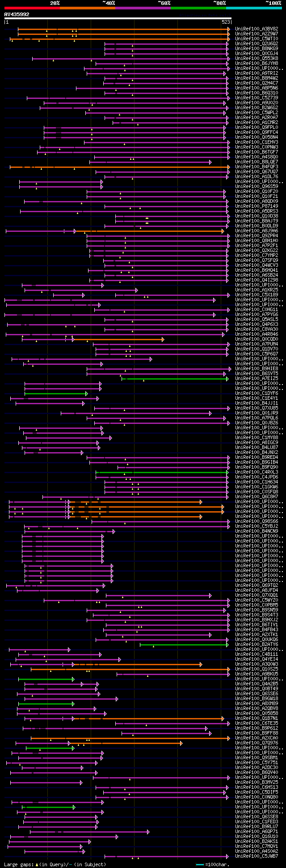Open the UniRef100_C5WTI0 hit
Screen dimensions: 286x868
click(257, 38)
